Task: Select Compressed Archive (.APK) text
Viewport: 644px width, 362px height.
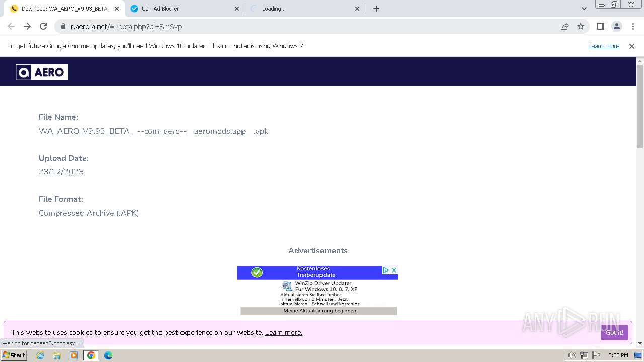Action: point(89,213)
